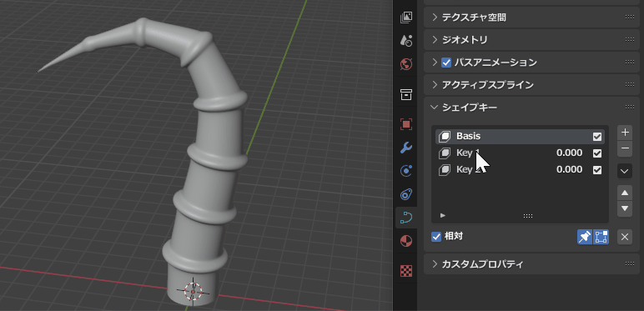Open shape key specials dropdown menu

625,171
